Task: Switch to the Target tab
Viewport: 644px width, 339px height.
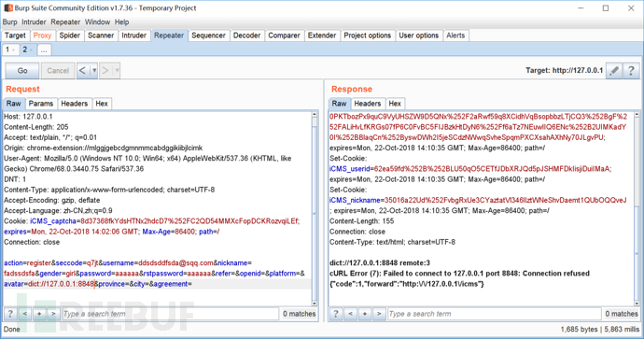Action: tap(15, 35)
